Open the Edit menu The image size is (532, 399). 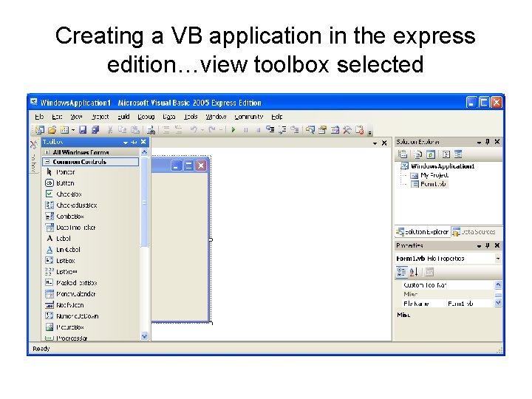coord(57,117)
